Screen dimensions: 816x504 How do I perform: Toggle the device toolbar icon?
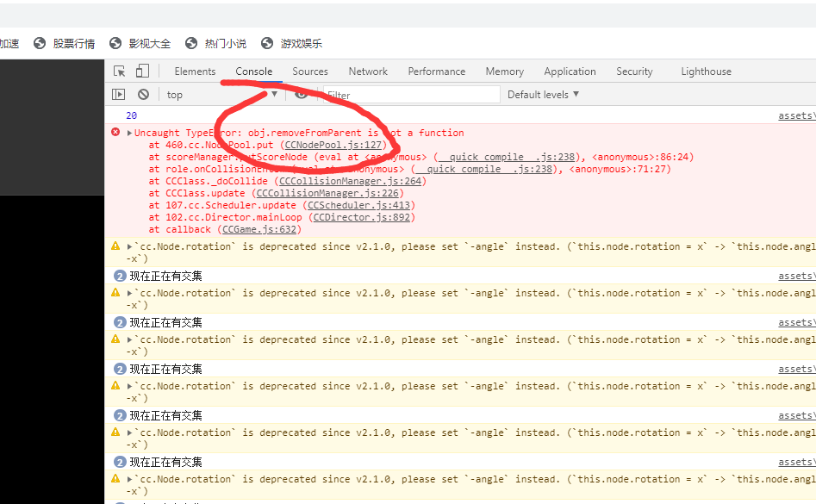[142, 71]
